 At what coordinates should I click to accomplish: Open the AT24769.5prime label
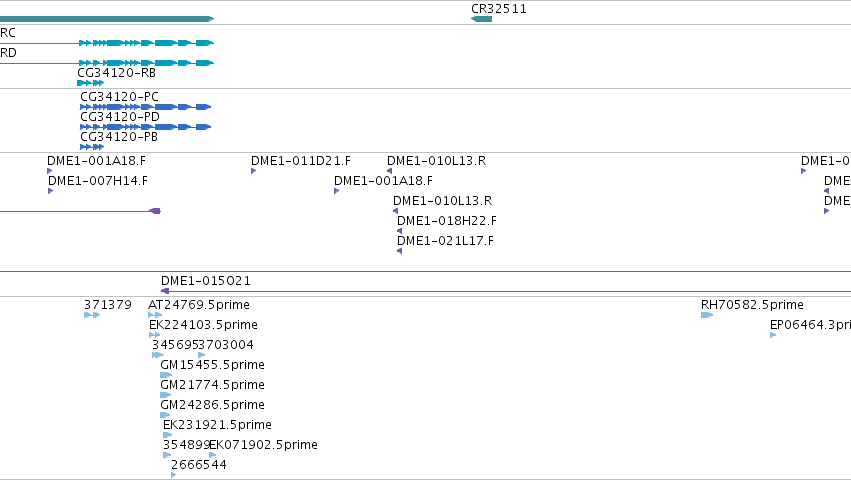tap(199, 305)
